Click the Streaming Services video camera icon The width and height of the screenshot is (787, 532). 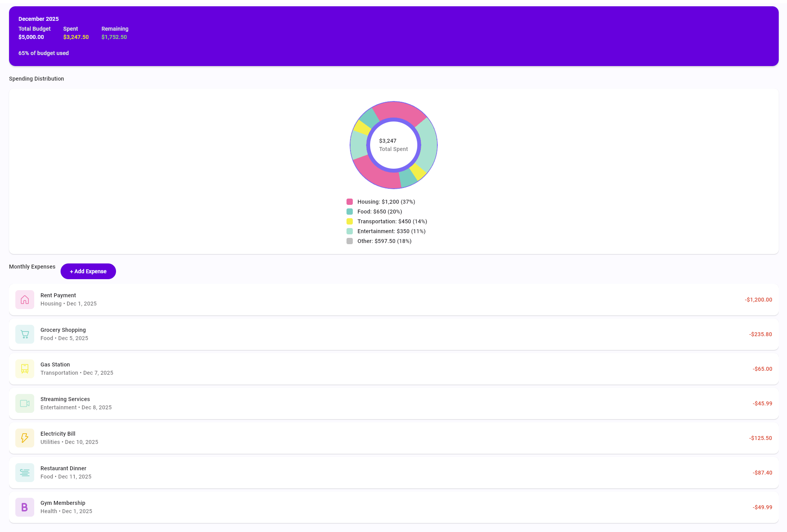25,403
